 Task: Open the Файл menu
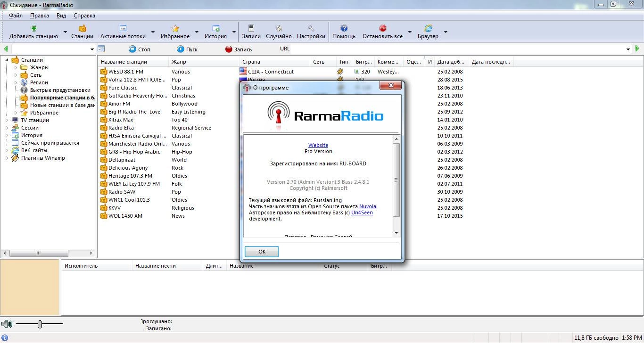(16, 16)
